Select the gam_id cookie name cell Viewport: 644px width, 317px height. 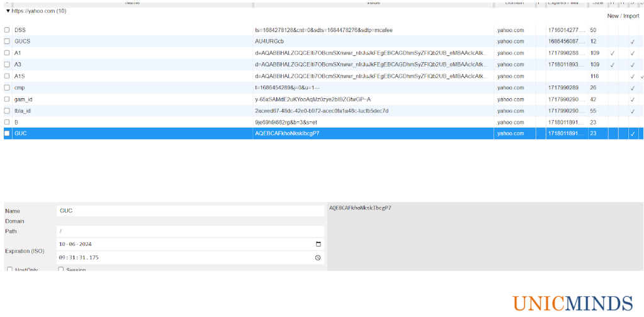click(x=133, y=99)
